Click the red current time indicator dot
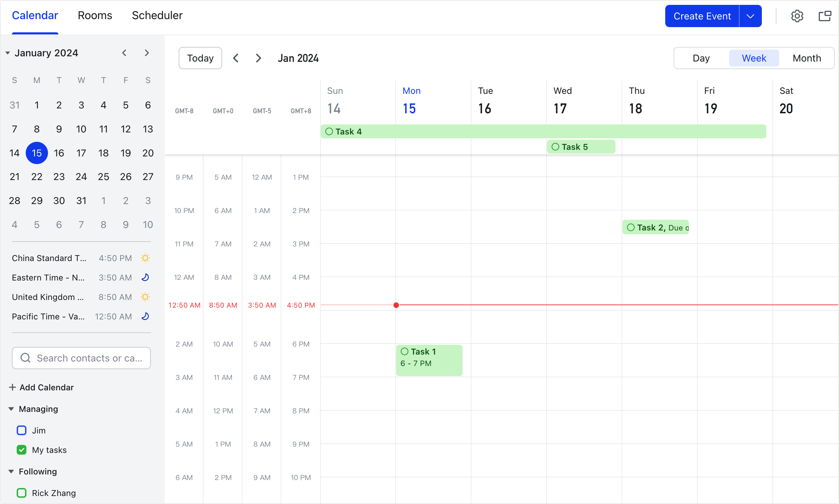This screenshot has width=839, height=504. (x=397, y=305)
